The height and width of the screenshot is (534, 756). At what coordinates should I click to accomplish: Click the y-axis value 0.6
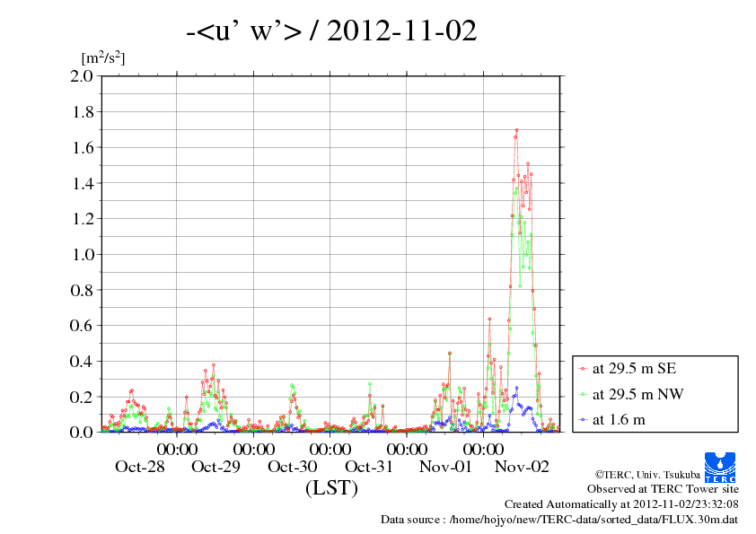click(x=82, y=325)
